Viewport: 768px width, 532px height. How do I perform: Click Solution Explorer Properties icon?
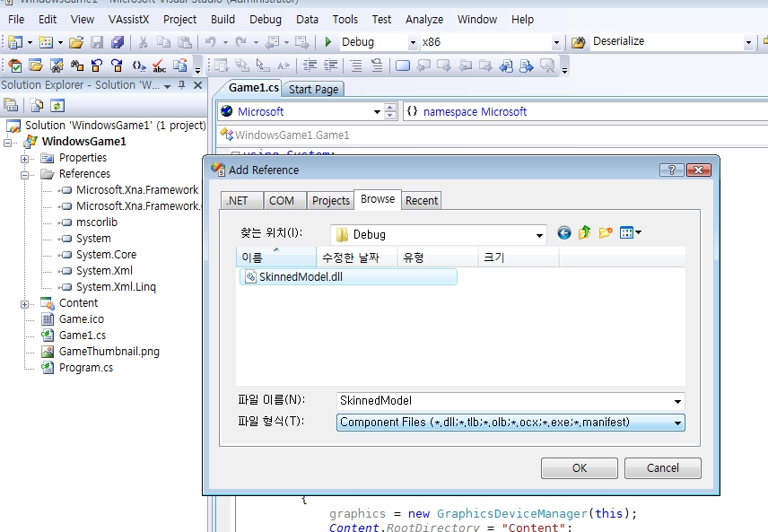click(11, 105)
